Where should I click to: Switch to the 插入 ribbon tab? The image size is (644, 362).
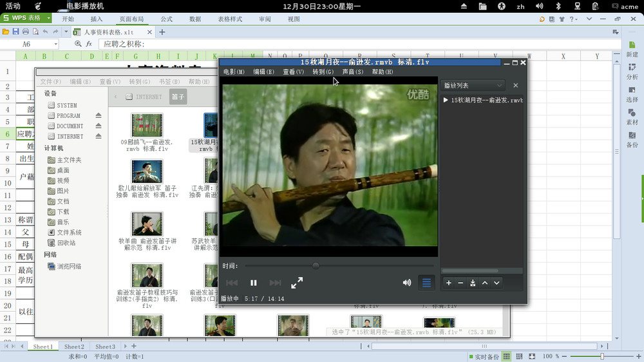click(97, 19)
